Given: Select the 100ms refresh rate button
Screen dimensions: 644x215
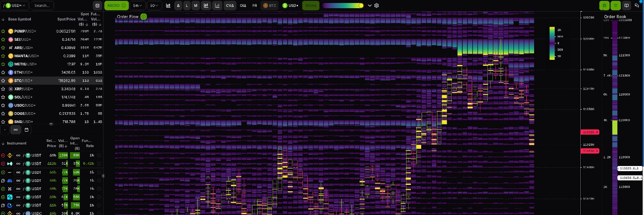Looking at the screenshot, I should (310, 6).
